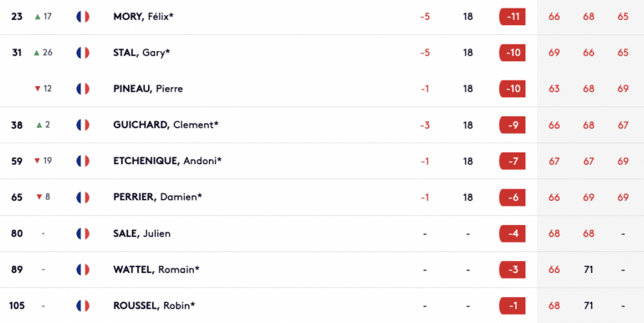This screenshot has height=323, width=644.
Task: Open player STAL, Gary
Action: [x=141, y=53]
